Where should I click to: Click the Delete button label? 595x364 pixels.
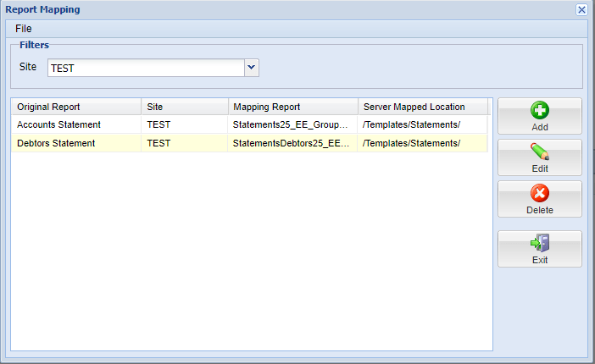pos(540,210)
